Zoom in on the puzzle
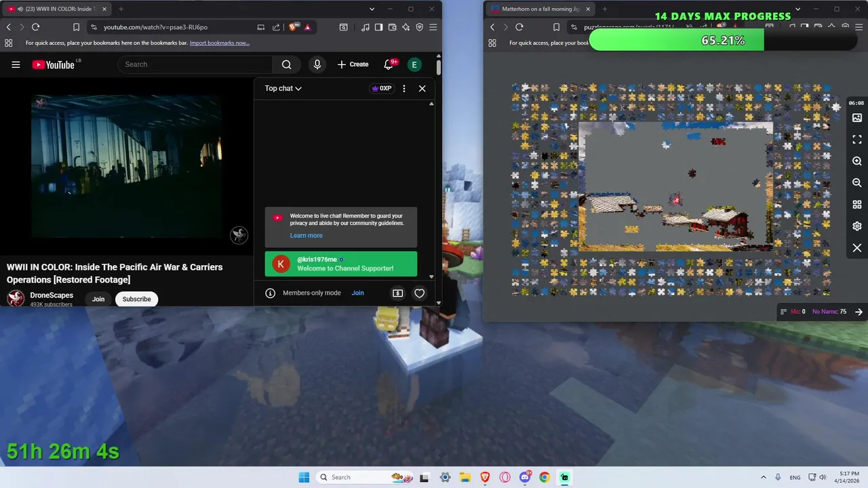The height and width of the screenshot is (488, 868). (857, 161)
